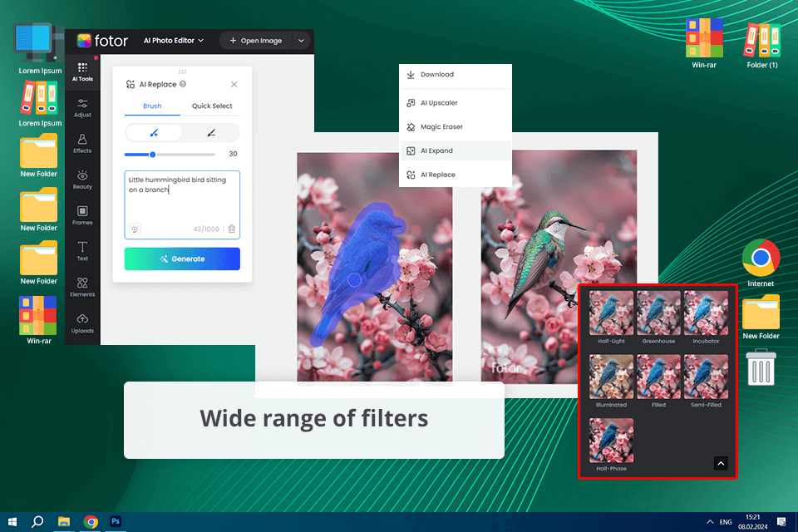Image resolution: width=798 pixels, height=532 pixels.
Task: Switch to the Brush tab
Action: pos(152,106)
